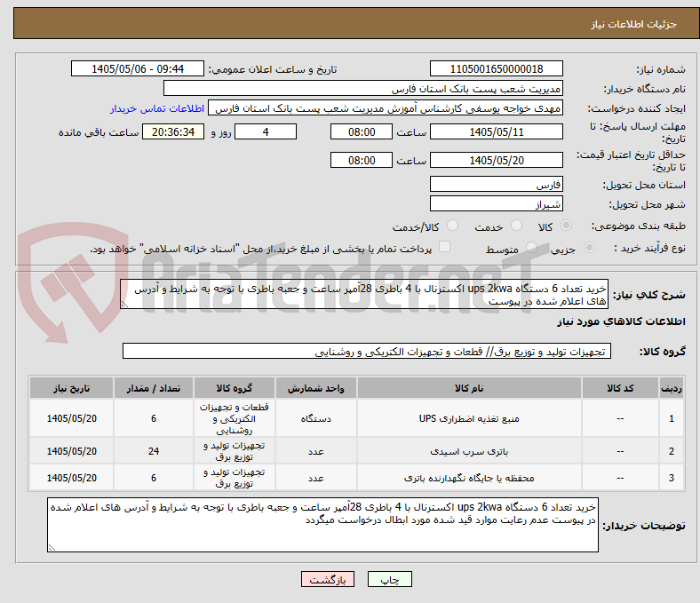Click the resize handle of توضیحات خریدار box
The height and width of the screenshot is (603, 700).
(x=52, y=547)
